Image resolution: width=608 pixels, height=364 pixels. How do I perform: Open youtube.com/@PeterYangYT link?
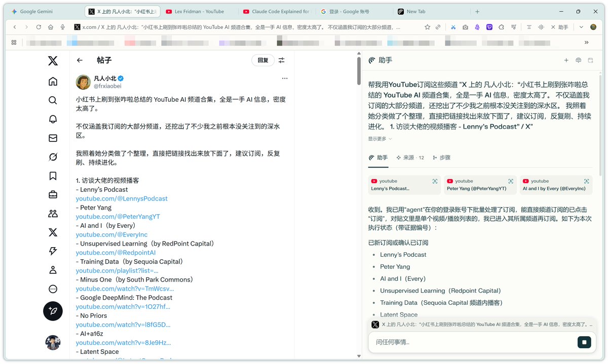tap(118, 217)
